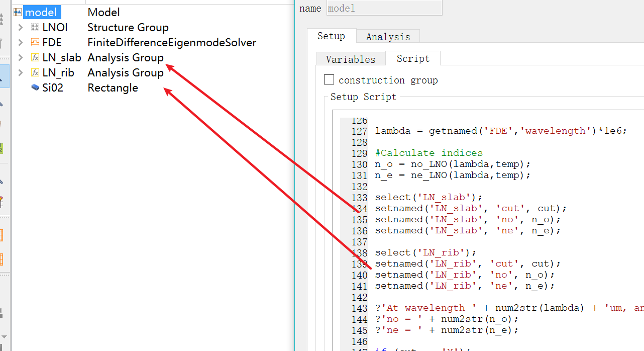Expand the LN_rib analysis group
Viewport: 644px width, 351px height.
tap(20, 72)
